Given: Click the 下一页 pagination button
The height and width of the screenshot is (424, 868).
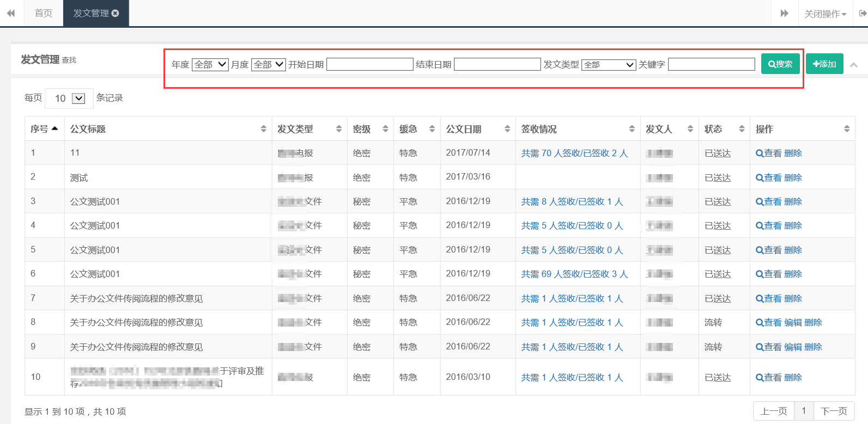Looking at the screenshot, I should pos(834,411).
